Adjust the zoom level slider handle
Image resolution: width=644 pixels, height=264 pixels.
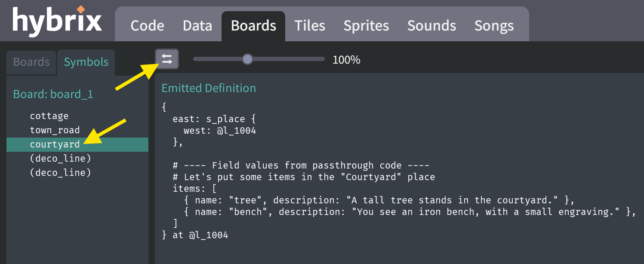tap(247, 59)
